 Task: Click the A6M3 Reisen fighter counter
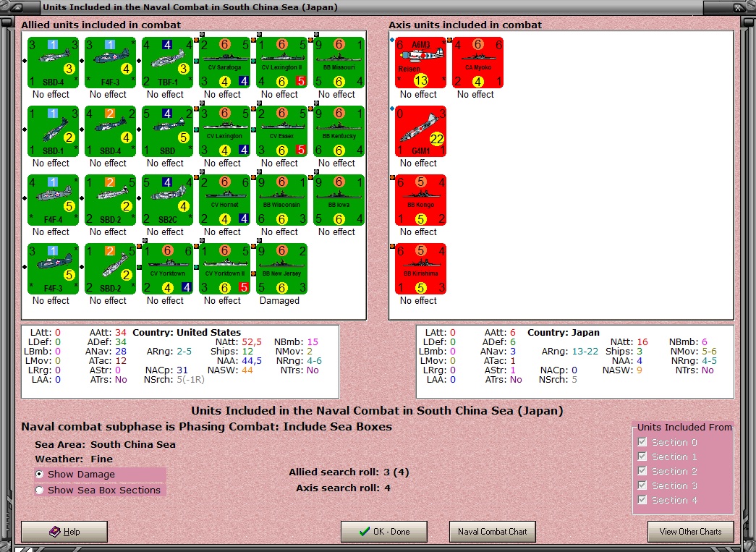pos(420,63)
